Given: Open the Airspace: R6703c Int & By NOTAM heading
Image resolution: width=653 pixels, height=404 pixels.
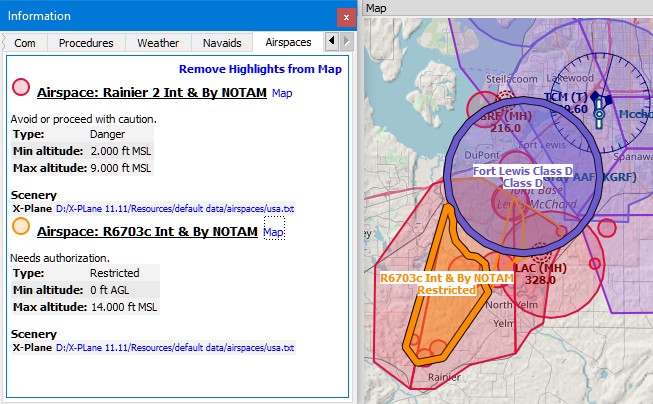Looking at the screenshot, I should click(147, 232).
